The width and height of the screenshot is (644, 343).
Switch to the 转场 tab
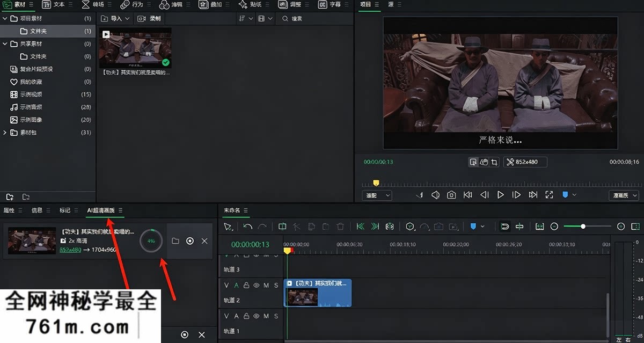[x=92, y=4]
